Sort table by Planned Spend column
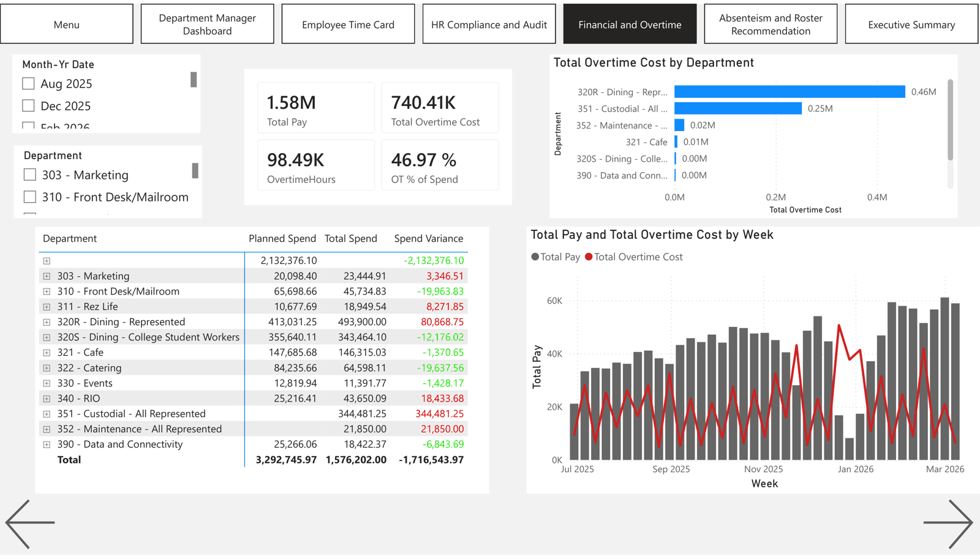Viewport: 980px width, 559px height. point(282,238)
